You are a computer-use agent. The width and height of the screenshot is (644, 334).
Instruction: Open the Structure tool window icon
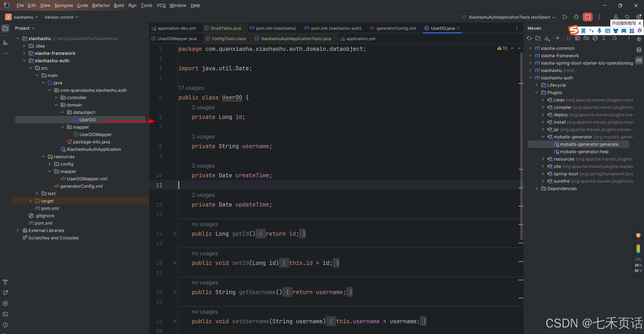5,43
